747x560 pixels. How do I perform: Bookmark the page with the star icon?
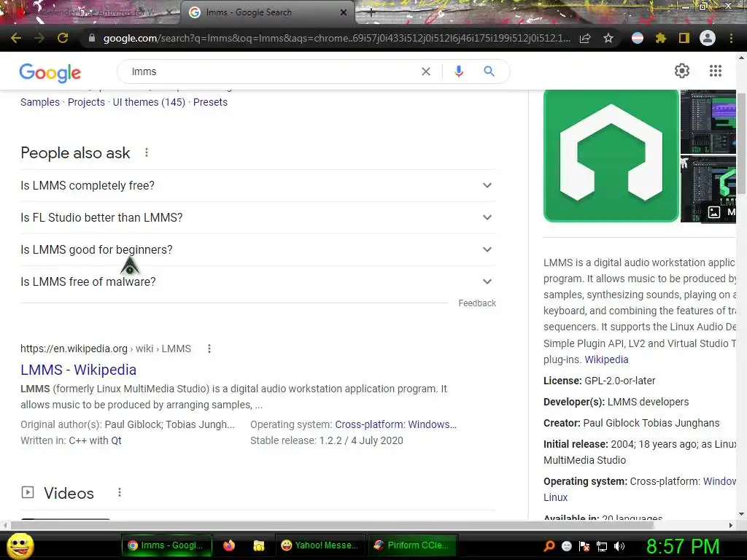pos(608,38)
